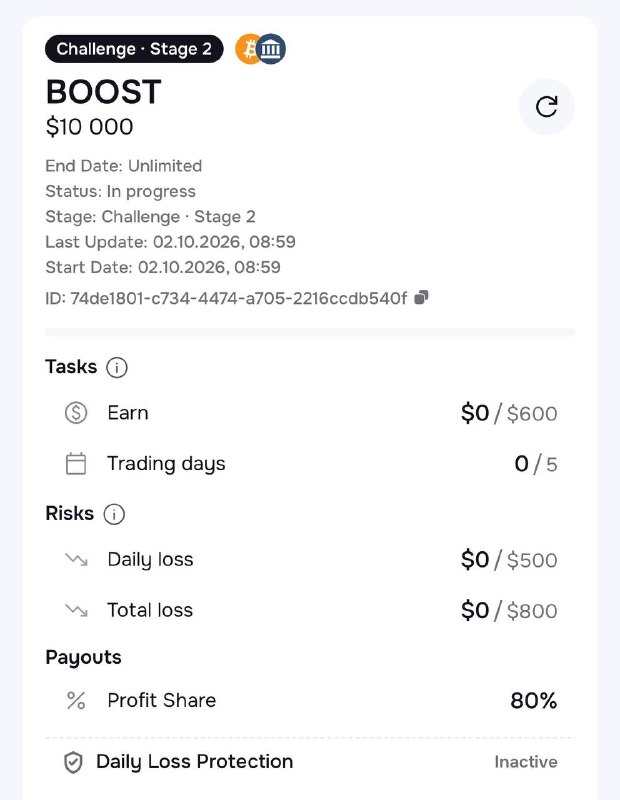Copy the account ID with clipboard icon
The image size is (620, 800).
point(421,297)
